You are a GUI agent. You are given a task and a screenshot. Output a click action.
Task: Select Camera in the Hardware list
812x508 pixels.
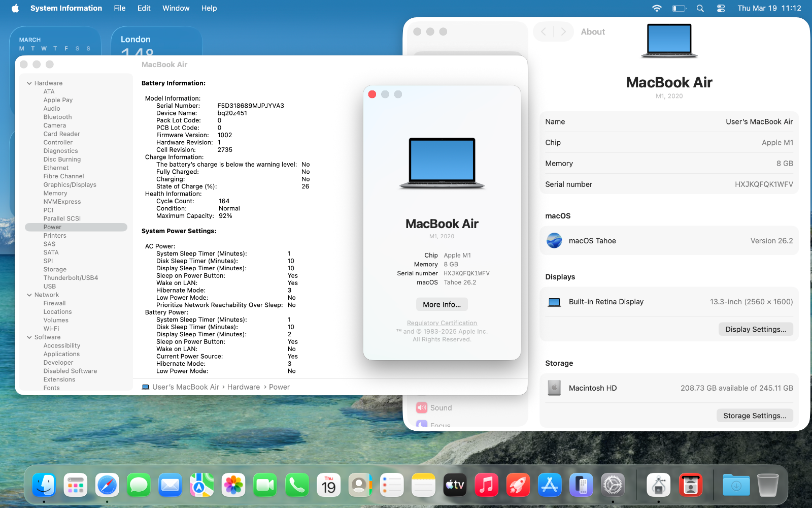click(55, 125)
